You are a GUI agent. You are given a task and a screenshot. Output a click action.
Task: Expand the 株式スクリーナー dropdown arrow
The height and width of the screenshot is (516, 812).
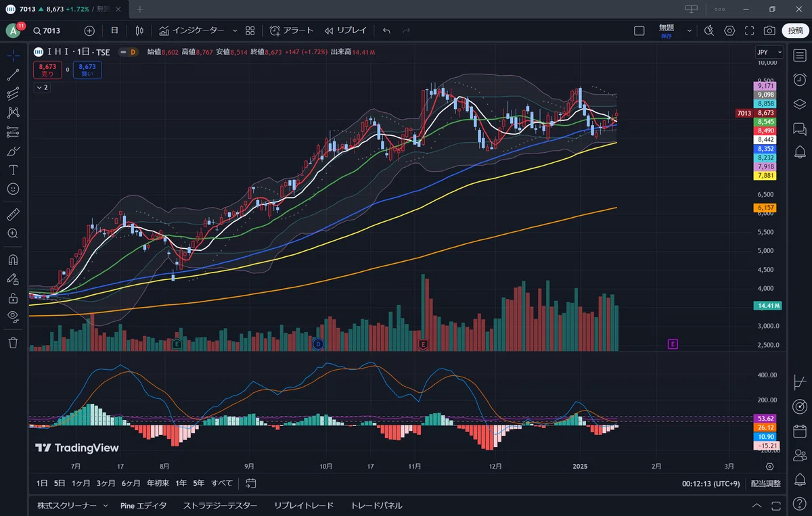click(x=106, y=506)
